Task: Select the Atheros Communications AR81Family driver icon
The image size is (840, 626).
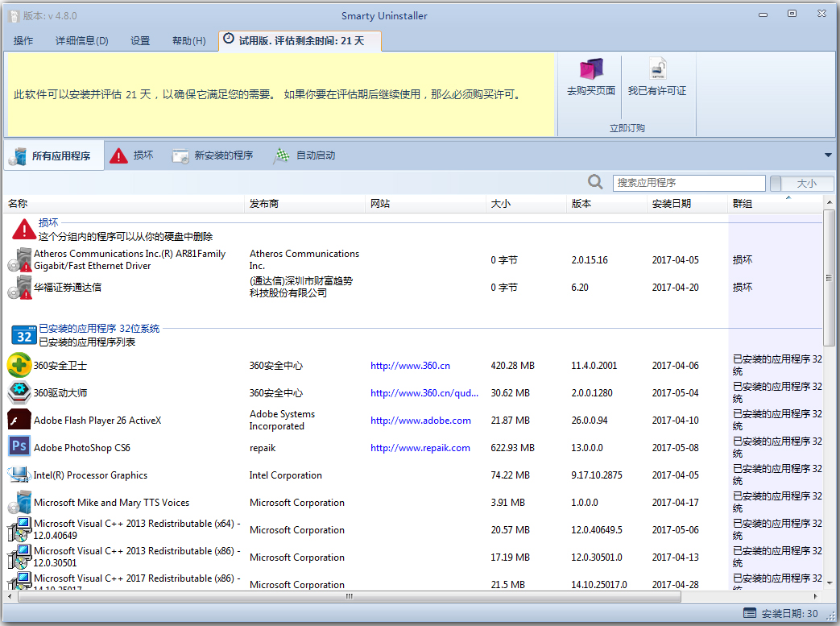Action: point(20,260)
